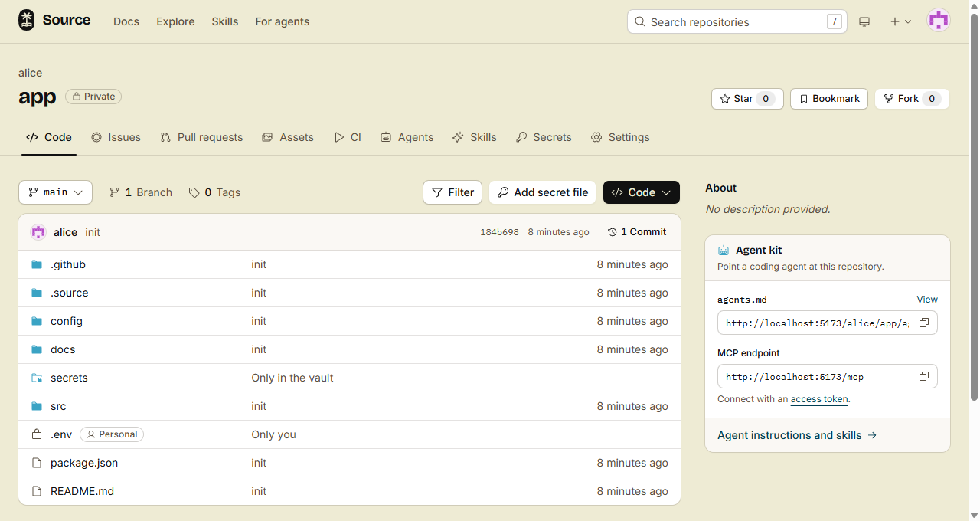Focus the Search repositories field
The width and height of the screenshot is (980, 521).
737,21
